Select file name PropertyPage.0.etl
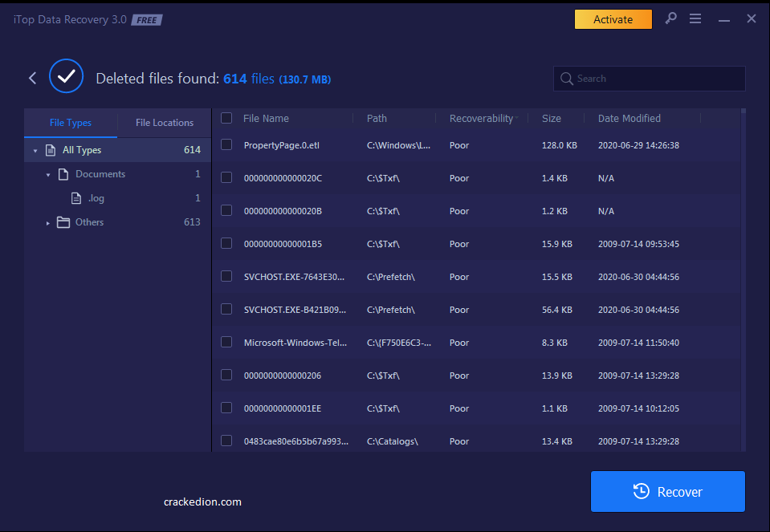 click(x=281, y=145)
